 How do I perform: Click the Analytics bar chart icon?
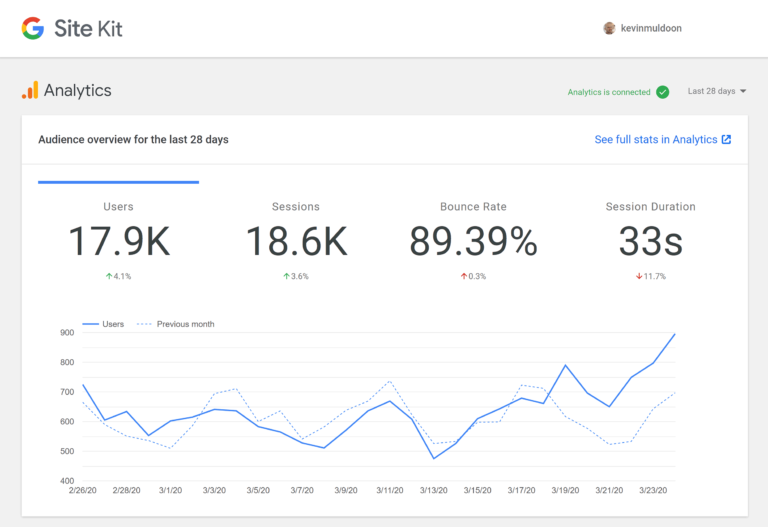[x=30, y=90]
